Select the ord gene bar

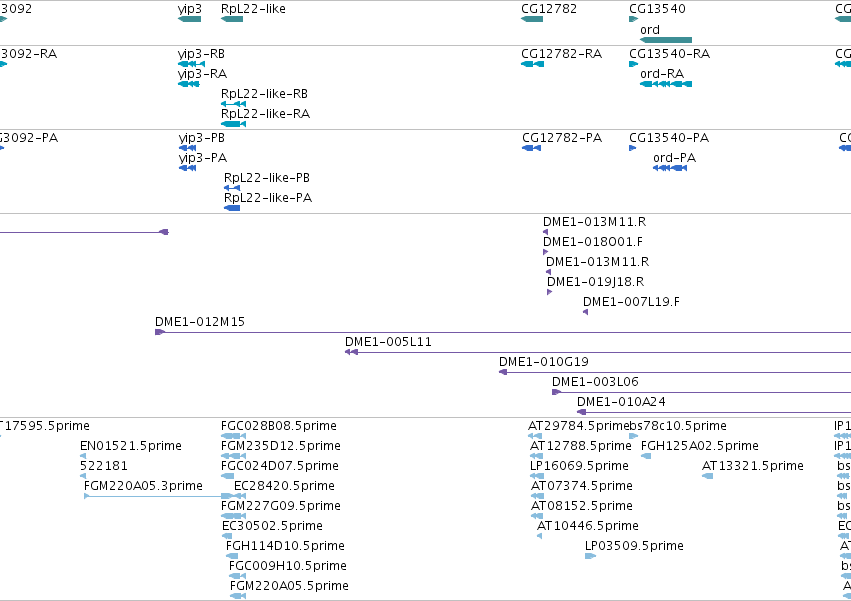point(666,40)
